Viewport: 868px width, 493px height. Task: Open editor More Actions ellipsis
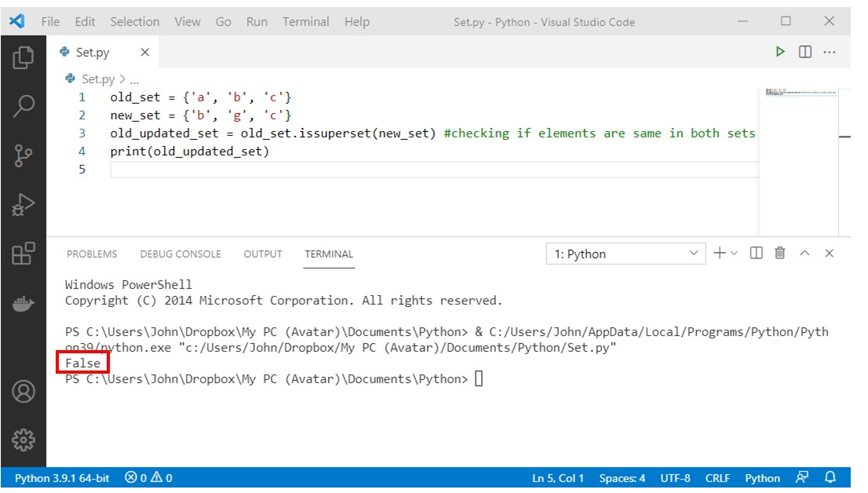(x=830, y=52)
